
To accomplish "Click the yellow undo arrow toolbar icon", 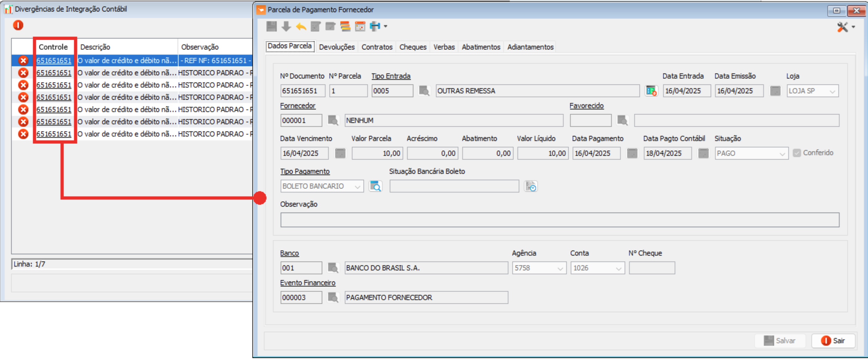I will (301, 26).
